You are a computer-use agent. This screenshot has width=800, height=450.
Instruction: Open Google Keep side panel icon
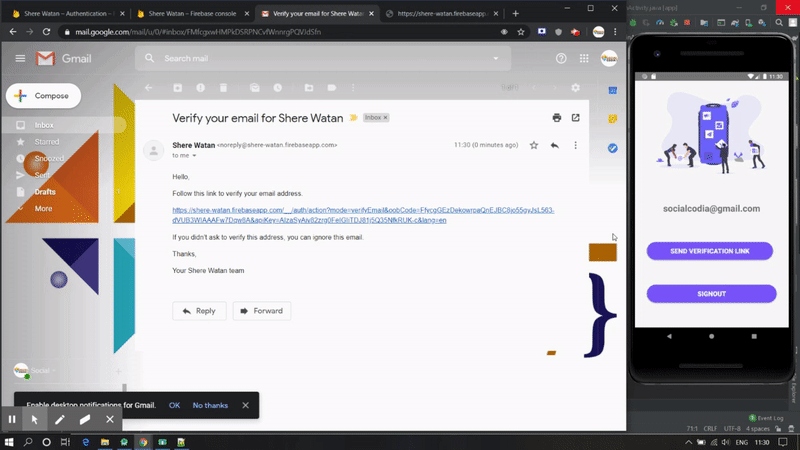pos(613,119)
